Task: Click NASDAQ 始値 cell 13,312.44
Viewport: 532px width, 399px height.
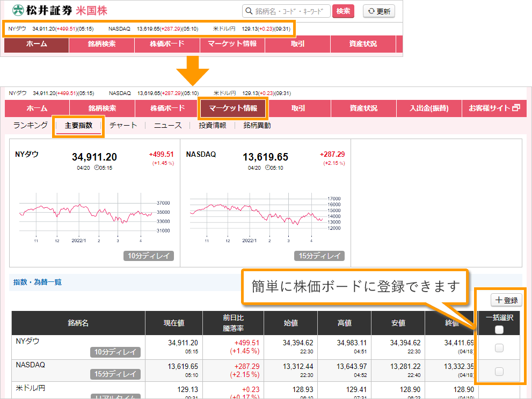Action: (298, 366)
